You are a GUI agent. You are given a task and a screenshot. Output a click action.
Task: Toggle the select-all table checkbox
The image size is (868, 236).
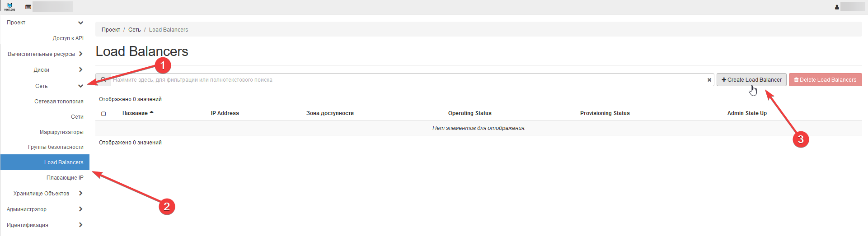tap(103, 114)
